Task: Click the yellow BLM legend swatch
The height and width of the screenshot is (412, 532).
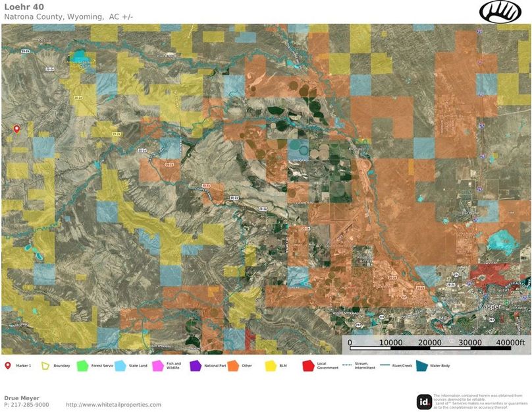Action: (x=270, y=365)
